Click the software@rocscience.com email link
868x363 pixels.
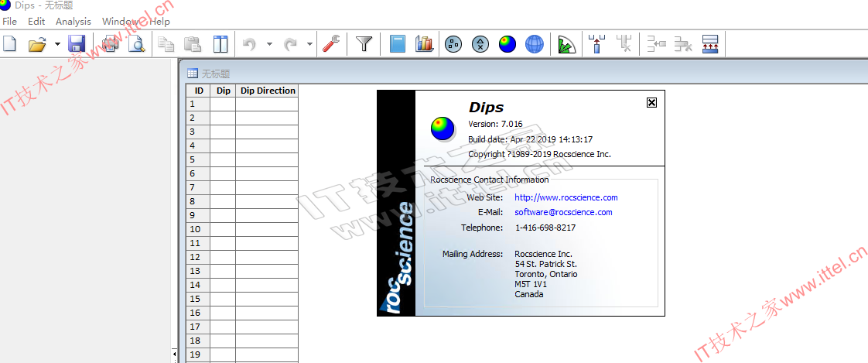tap(563, 212)
